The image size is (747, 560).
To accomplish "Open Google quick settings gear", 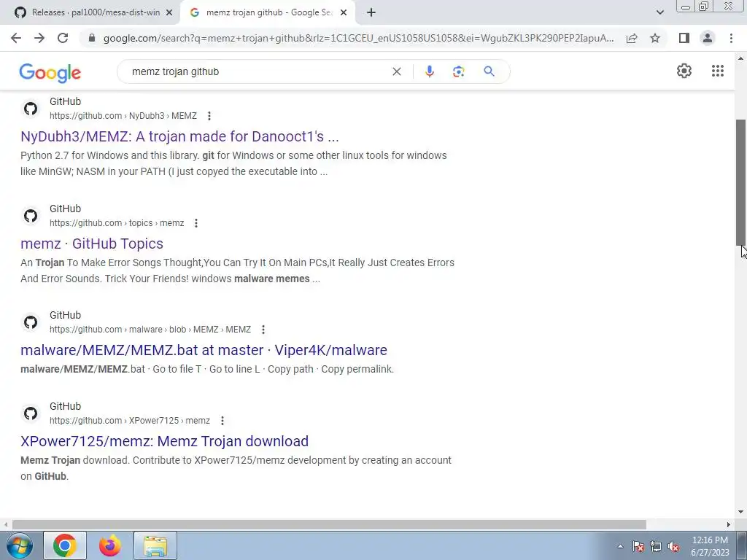I will point(684,71).
